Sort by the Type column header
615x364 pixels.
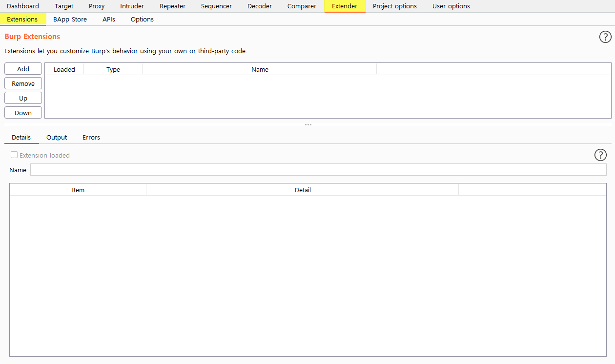click(113, 69)
